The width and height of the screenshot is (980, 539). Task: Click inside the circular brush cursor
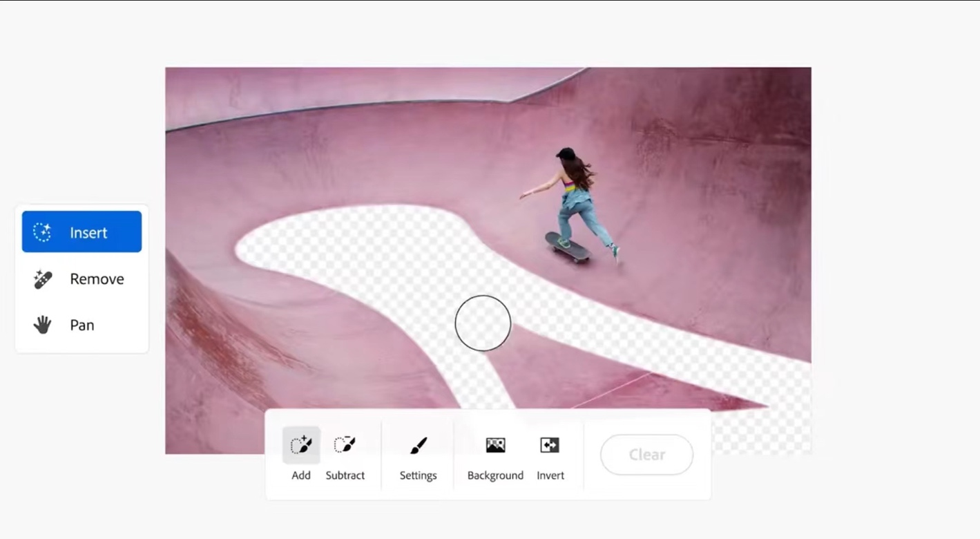pos(483,323)
